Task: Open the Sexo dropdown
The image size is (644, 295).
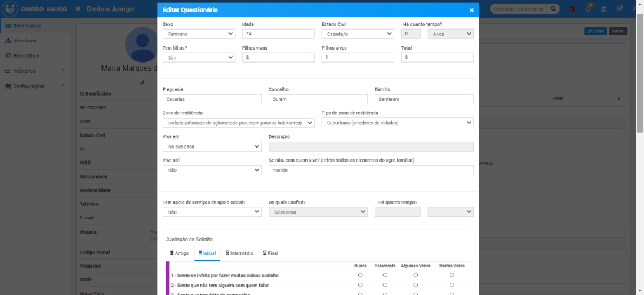Action: [199, 34]
